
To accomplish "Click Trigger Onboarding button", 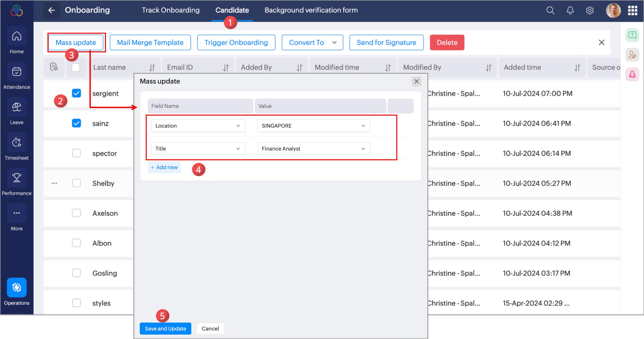I will [236, 43].
